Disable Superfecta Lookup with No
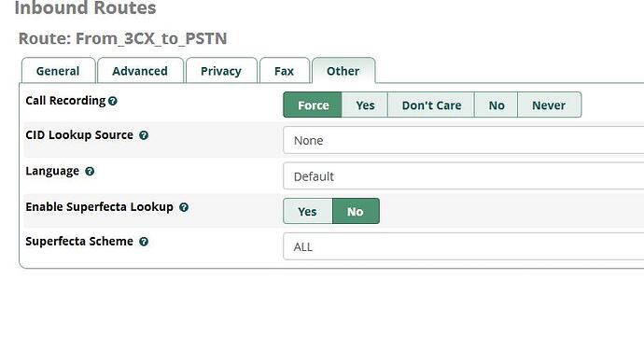 (x=356, y=211)
